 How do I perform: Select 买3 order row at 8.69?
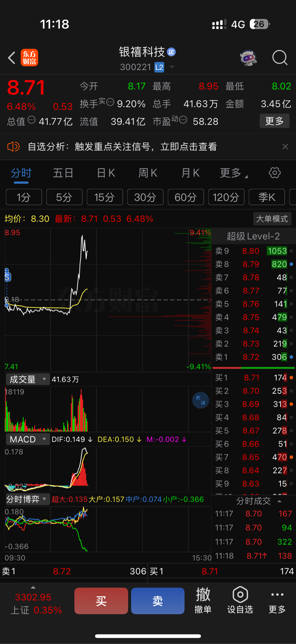click(254, 404)
